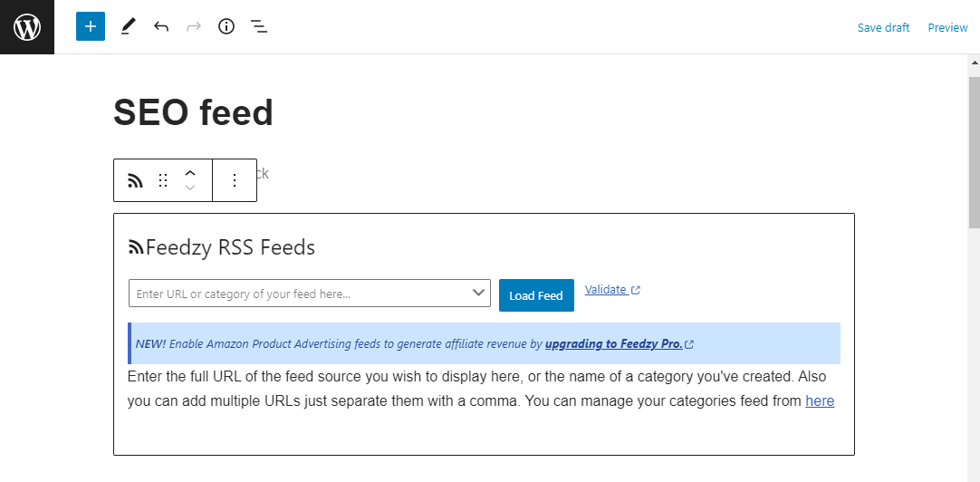Viewport: 980px width, 482px height.
Task: Move block down with chevron arrow
Action: click(190, 188)
